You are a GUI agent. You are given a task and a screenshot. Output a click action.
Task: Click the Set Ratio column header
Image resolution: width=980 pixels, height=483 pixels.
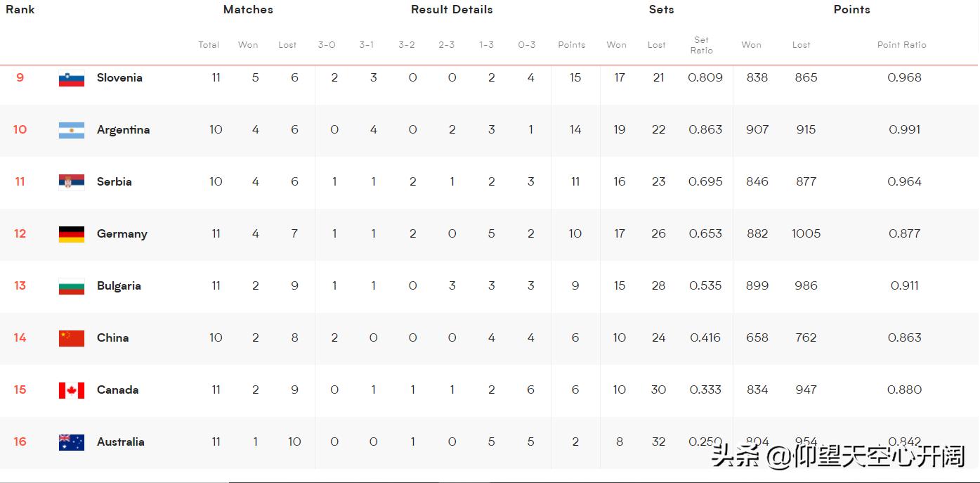tap(701, 45)
